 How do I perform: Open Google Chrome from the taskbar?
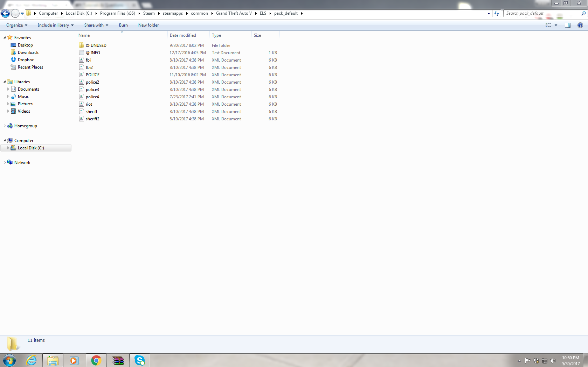(x=96, y=360)
